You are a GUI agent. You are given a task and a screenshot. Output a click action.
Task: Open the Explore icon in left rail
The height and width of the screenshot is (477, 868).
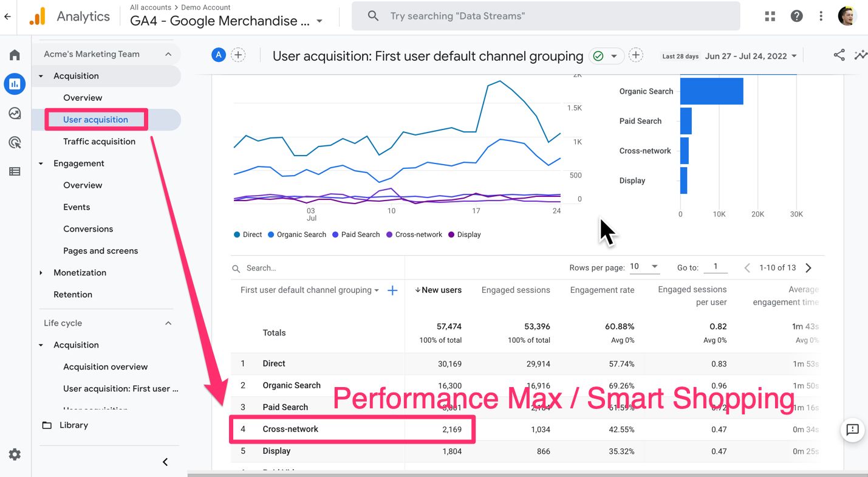coord(15,113)
